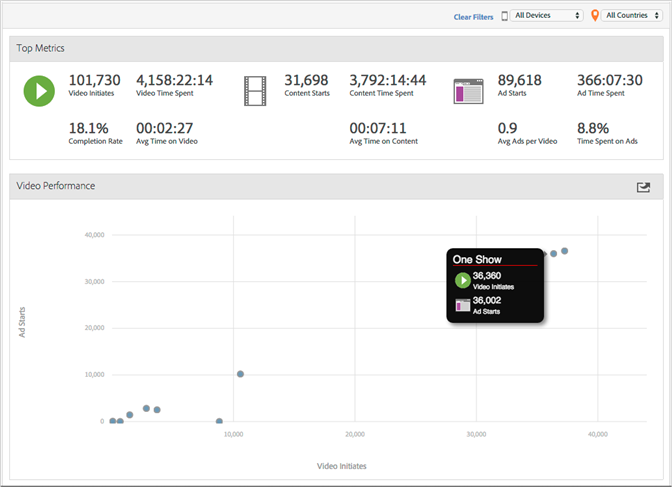Click the green play icon in One Show tooltip

[462, 280]
